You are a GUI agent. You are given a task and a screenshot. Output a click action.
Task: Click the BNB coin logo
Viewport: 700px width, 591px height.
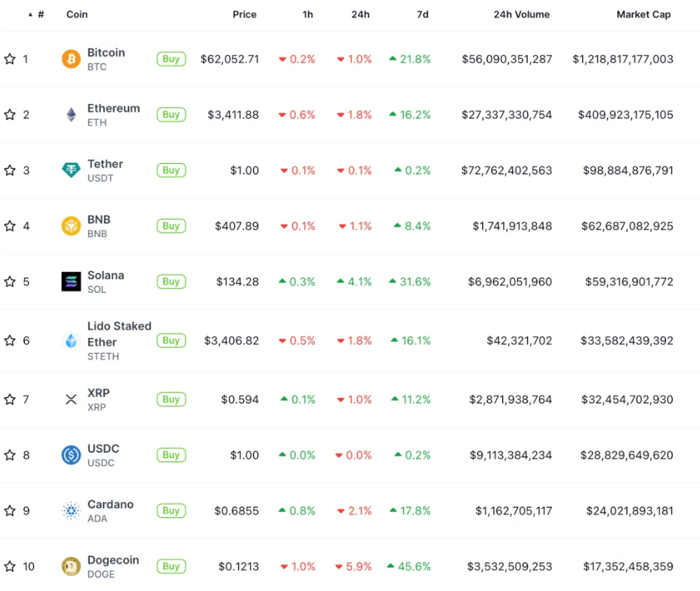(70, 226)
